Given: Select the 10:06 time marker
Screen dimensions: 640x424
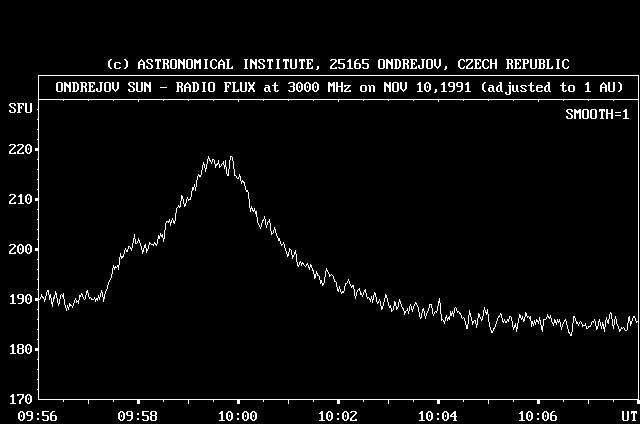Looking at the screenshot, I should tap(537, 415).
